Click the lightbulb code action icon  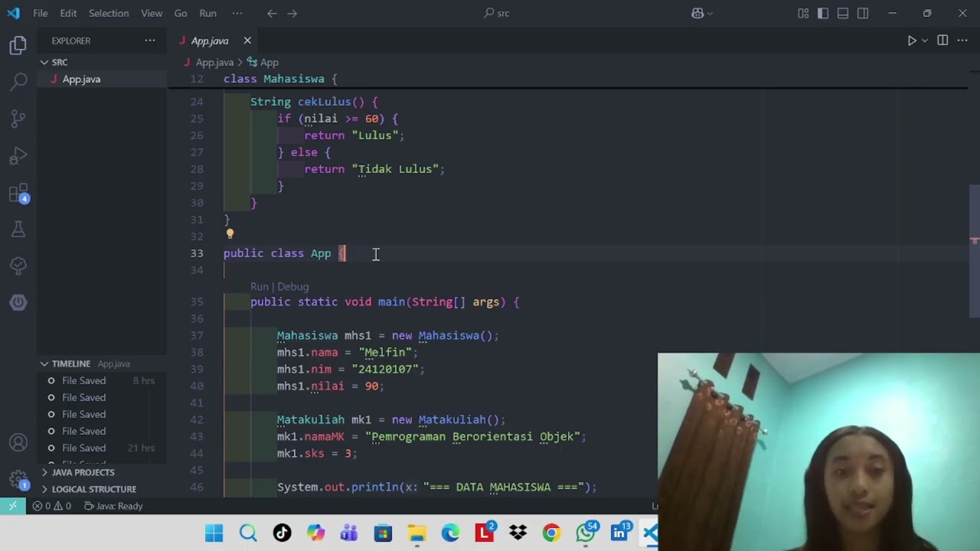(x=230, y=234)
